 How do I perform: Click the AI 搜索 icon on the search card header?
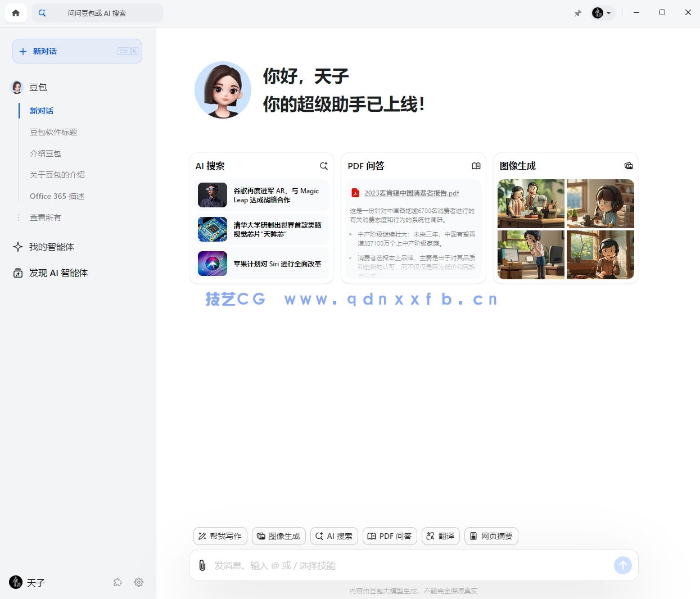click(x=324, y=166)
